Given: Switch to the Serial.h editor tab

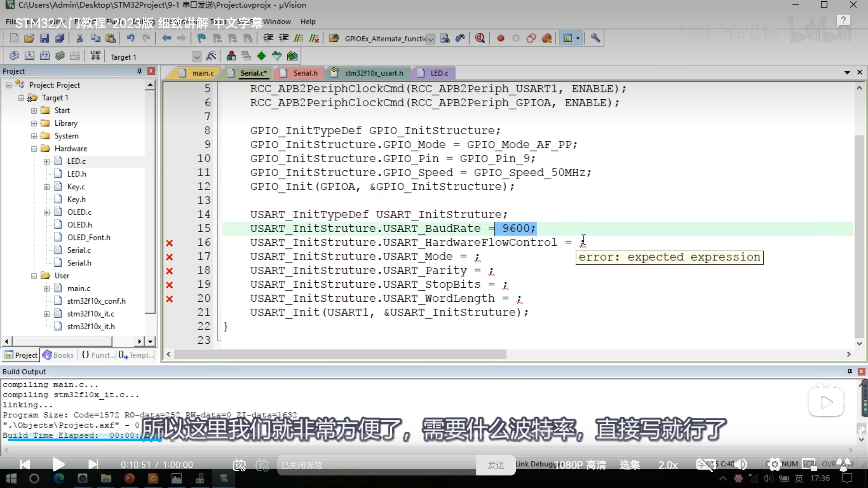Looking at the screenshot, I should (305, 73).
